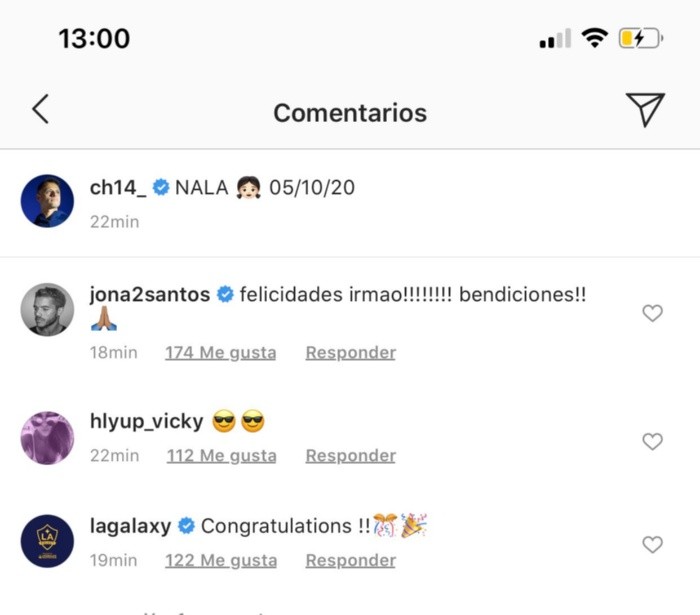Reply to hlyup_vicky via Responder
Screen dimensions: 700x615
click(x=350, y=456)
